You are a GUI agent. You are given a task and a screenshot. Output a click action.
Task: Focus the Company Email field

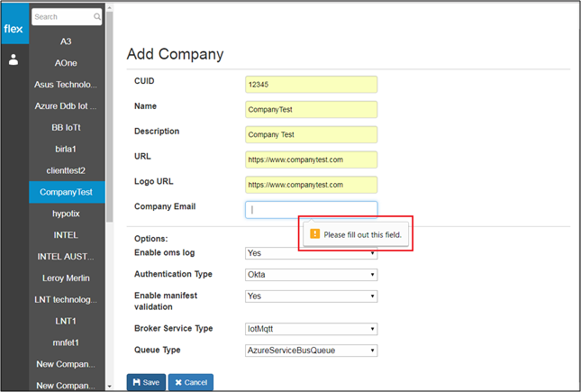point(312,210)
